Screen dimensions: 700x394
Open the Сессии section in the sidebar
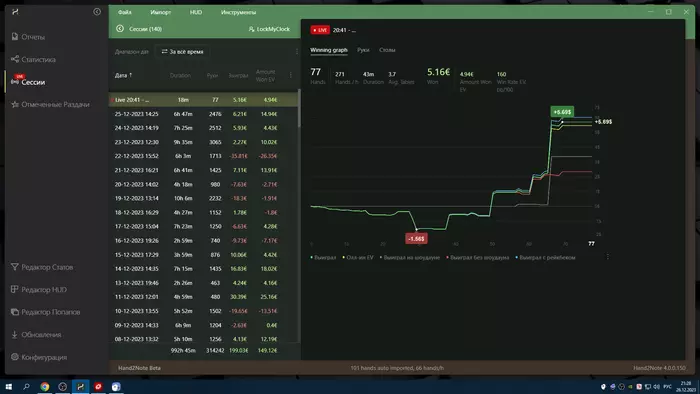pos(28,82)
